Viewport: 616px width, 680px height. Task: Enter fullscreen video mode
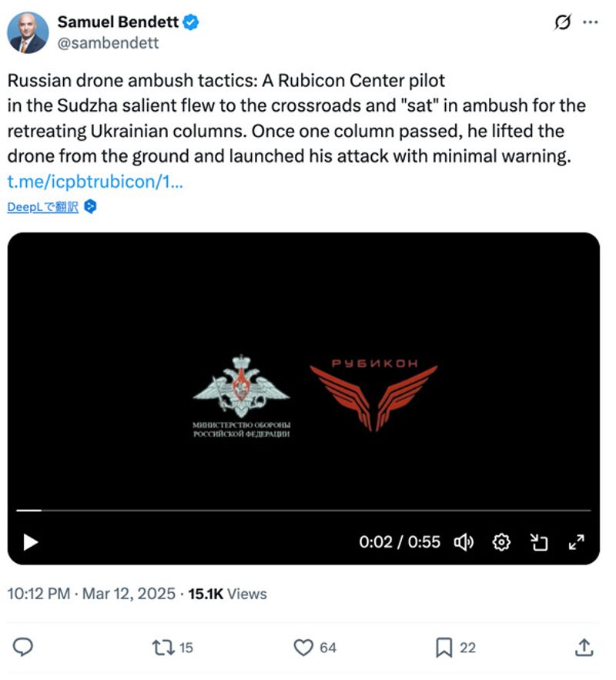click(576, 542)
